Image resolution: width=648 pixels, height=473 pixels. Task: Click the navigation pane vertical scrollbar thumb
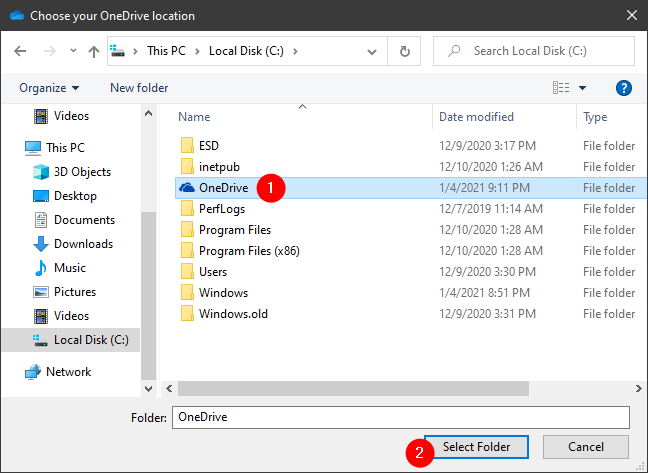(148, 296)
